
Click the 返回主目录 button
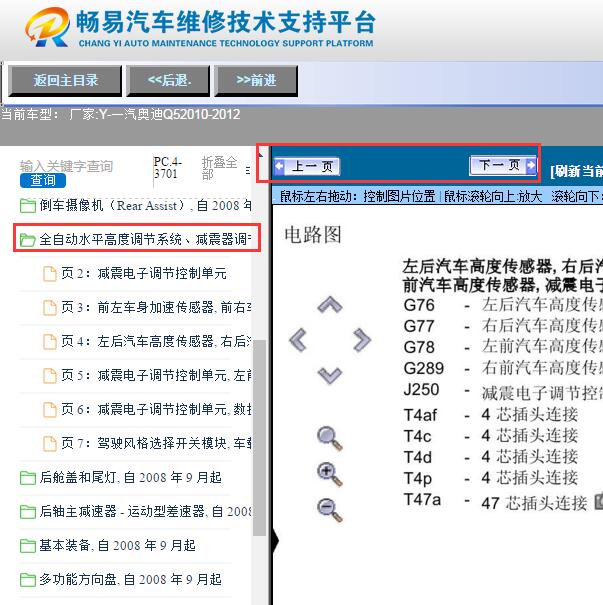[x=65, y=81]
